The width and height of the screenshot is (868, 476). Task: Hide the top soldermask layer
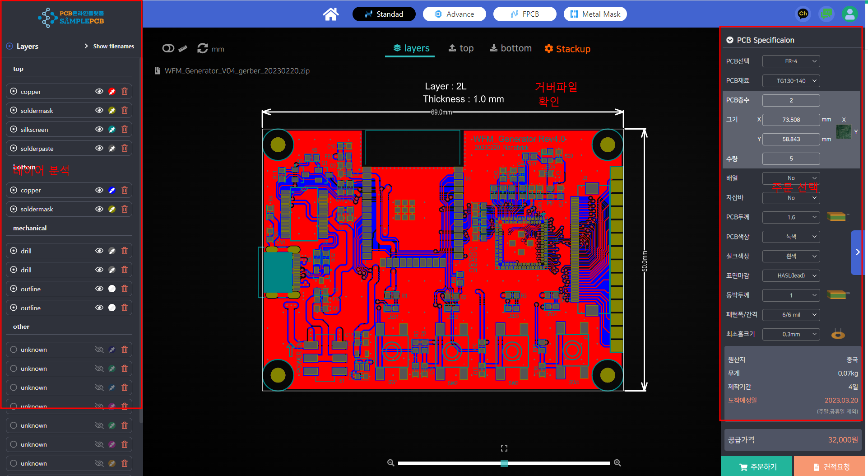click(99, 110)
